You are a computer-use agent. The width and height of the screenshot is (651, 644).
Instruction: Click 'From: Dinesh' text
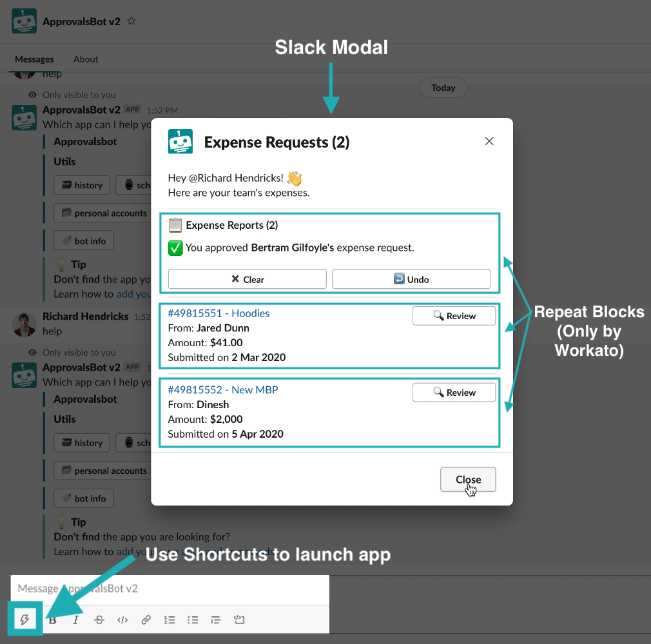pos(199,404)
